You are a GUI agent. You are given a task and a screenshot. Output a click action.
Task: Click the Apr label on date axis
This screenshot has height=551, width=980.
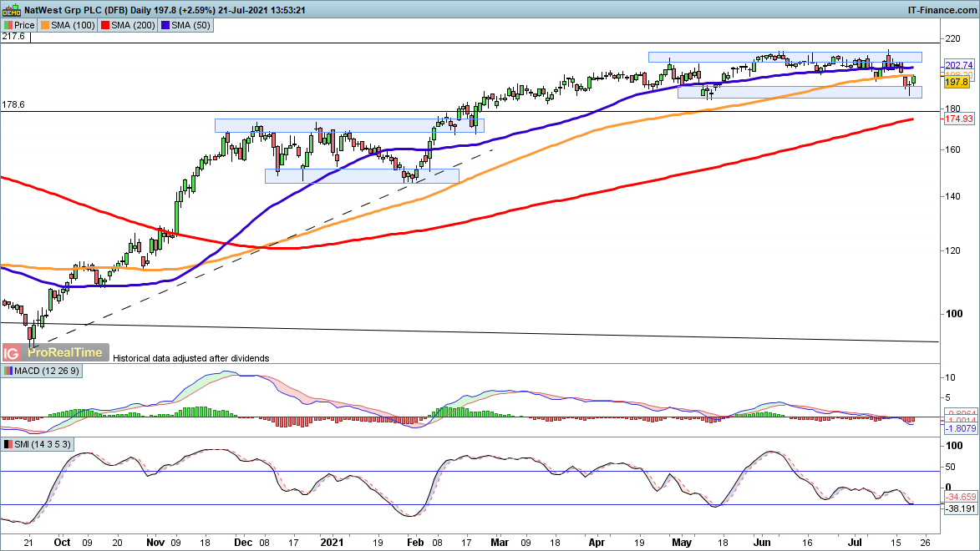click(597, 543)
